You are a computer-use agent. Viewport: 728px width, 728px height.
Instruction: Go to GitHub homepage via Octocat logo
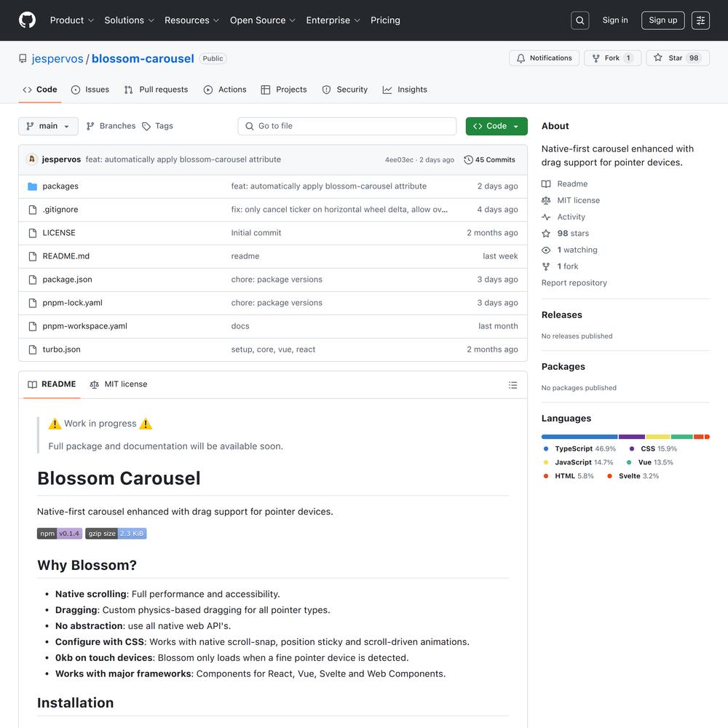[x=28, y=20]
